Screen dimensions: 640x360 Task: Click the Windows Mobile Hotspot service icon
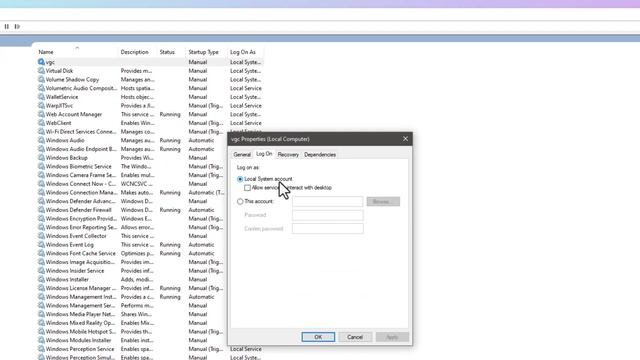point(41,331)
